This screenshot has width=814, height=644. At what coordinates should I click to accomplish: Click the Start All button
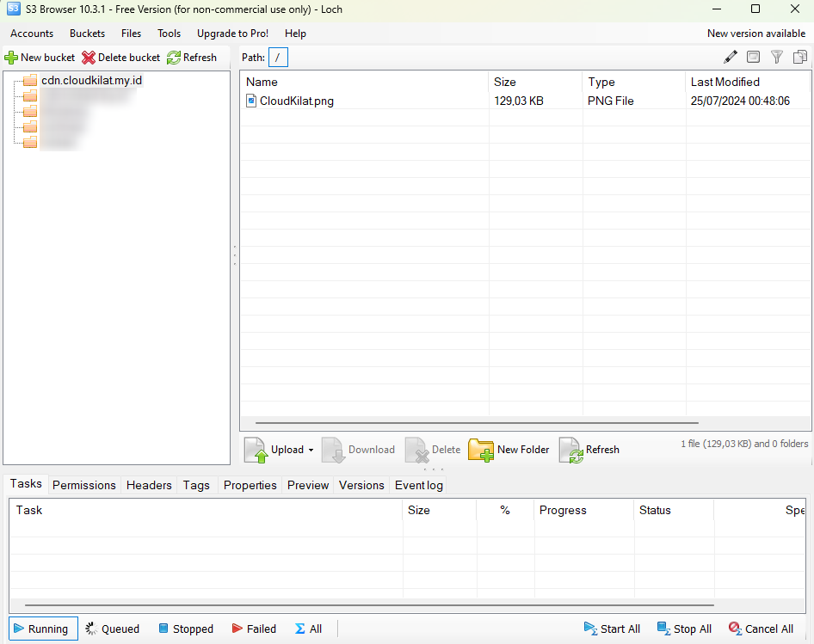[x=612, y=629]
